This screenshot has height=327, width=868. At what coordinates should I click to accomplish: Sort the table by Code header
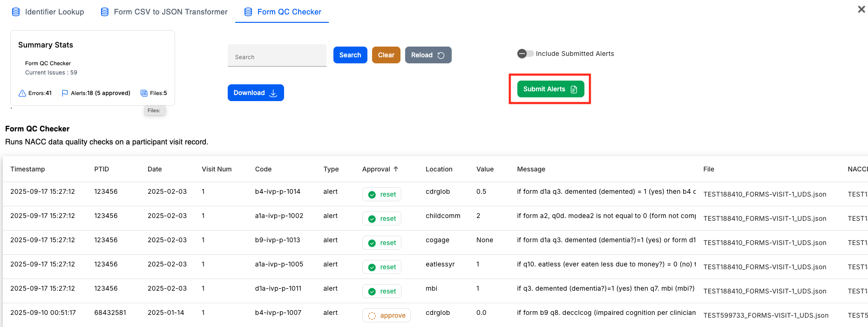click(263, 169)
